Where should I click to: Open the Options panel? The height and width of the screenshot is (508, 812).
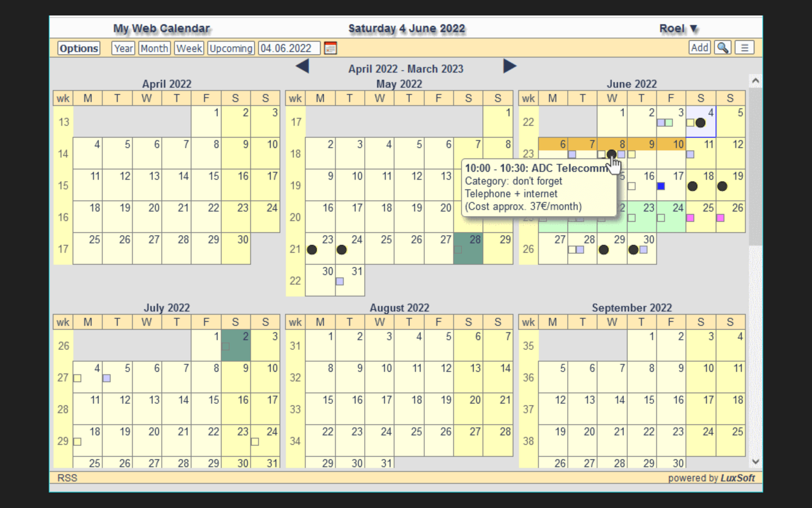79,48
